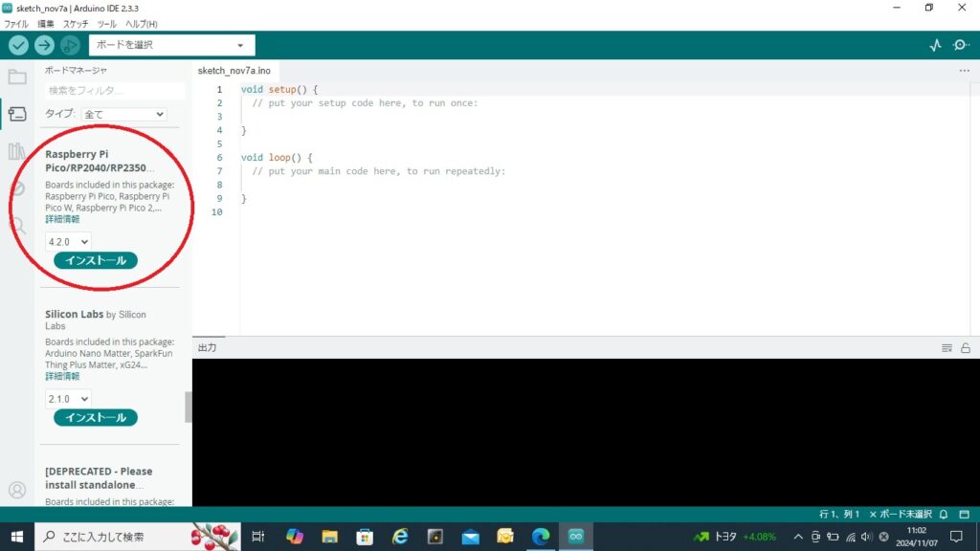Image resolution: width=980 pixels, height=551 pixels.
Task: Open the volume control in system tray
Action: (866, 537)
